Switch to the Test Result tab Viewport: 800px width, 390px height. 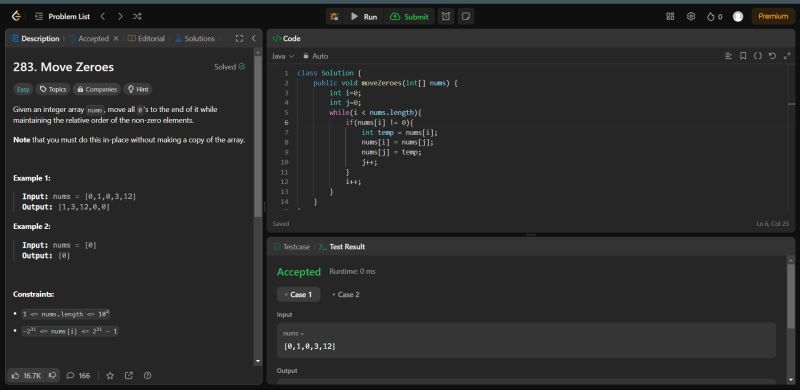click(342, 247)
